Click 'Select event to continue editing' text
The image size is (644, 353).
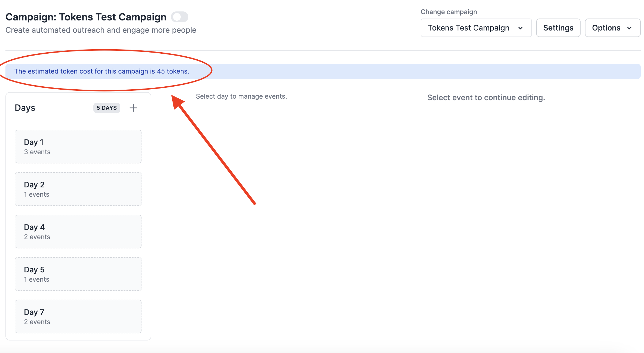pyautogui.click(x=486, y=98)
